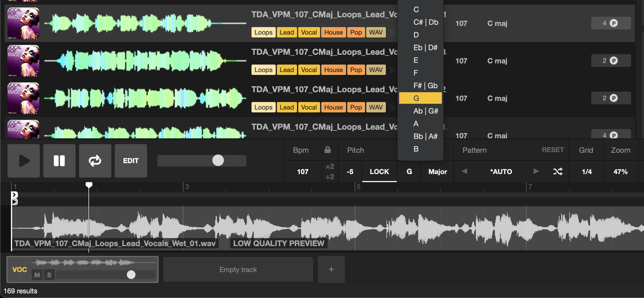Open the Major scale selector

[437, 171]
